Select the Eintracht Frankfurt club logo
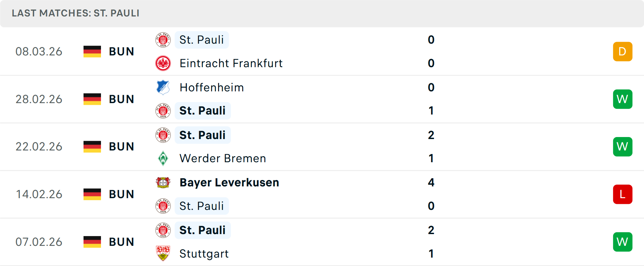The height and width of the screenshot is (266, 644). tap(163, 63)
